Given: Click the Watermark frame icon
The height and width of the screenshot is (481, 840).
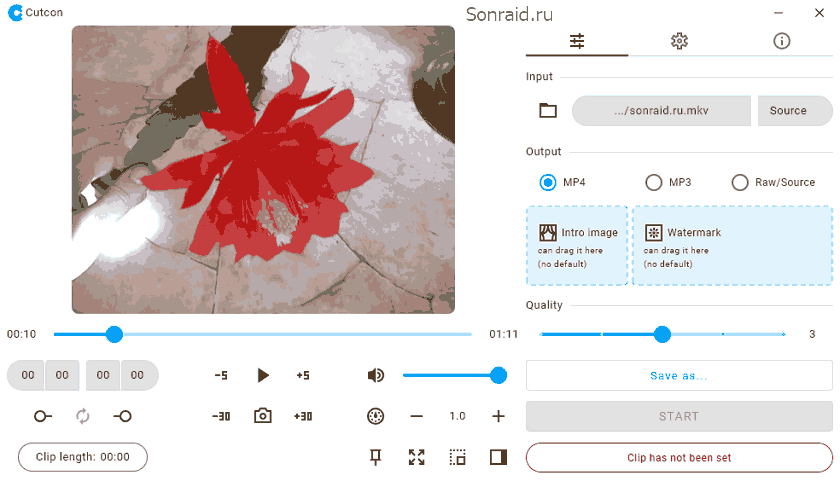Looking at the screenshot, I should [x=654, y=232].
